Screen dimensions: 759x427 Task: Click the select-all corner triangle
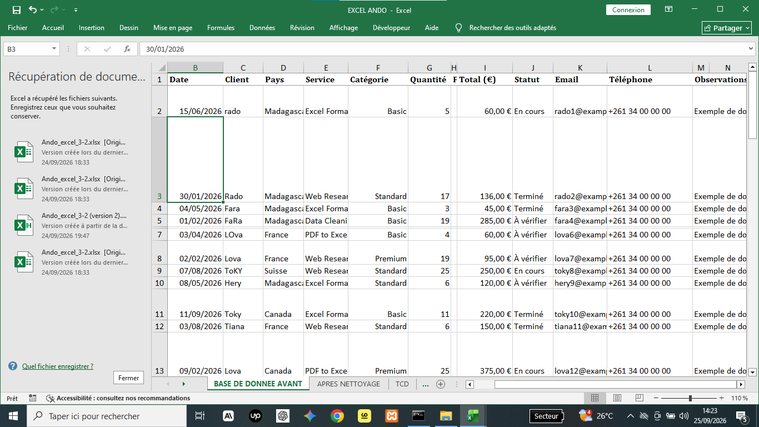coord(162,67)
